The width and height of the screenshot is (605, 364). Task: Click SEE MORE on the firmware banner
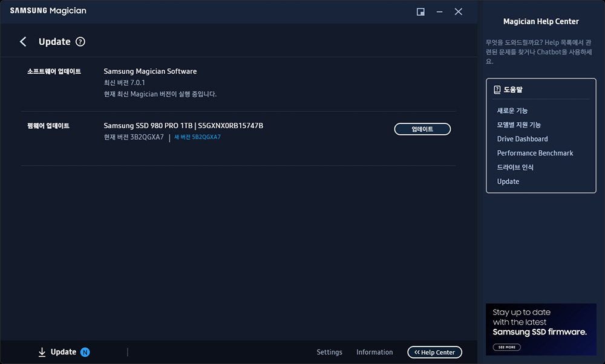click(506, 347)
